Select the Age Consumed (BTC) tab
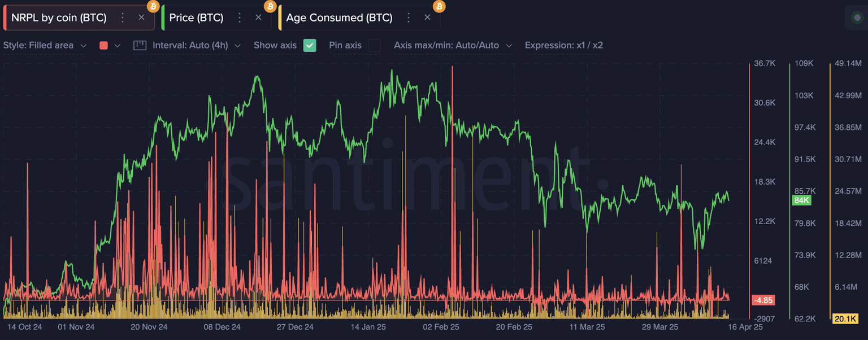This screenshot has width=868, height=340. 339,18
